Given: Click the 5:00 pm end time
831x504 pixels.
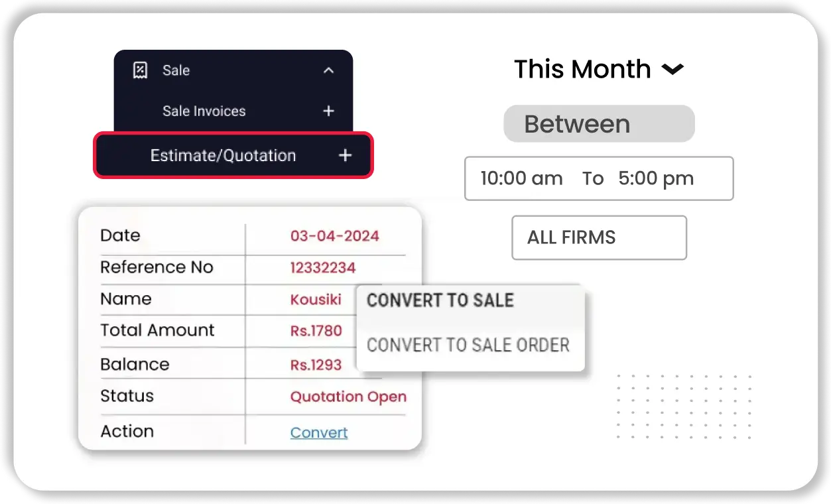Looking at the screenshot, I should pos(655,178).
